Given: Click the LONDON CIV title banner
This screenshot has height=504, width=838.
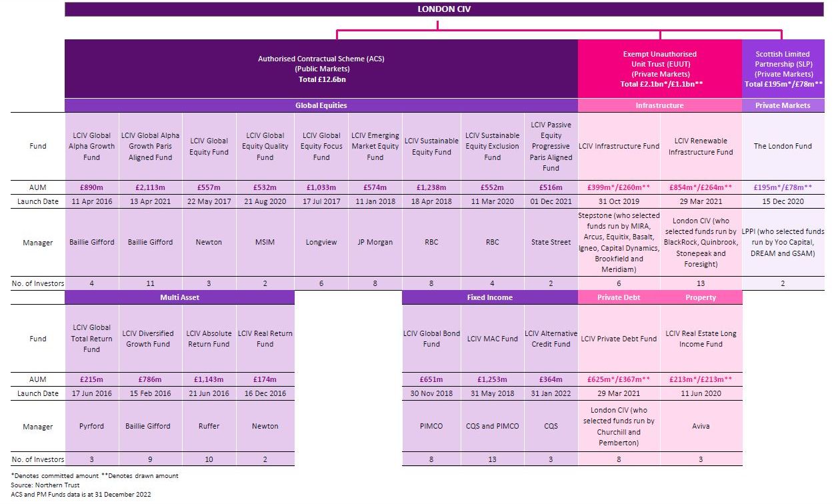Looking at the screenshot, I should coord(438,9).
